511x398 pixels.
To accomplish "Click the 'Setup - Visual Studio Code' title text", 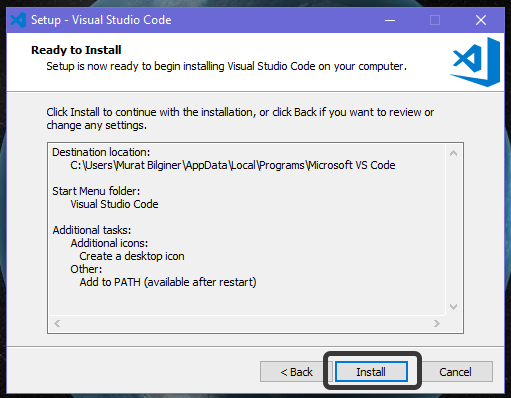I will click(x=101, y=20).
